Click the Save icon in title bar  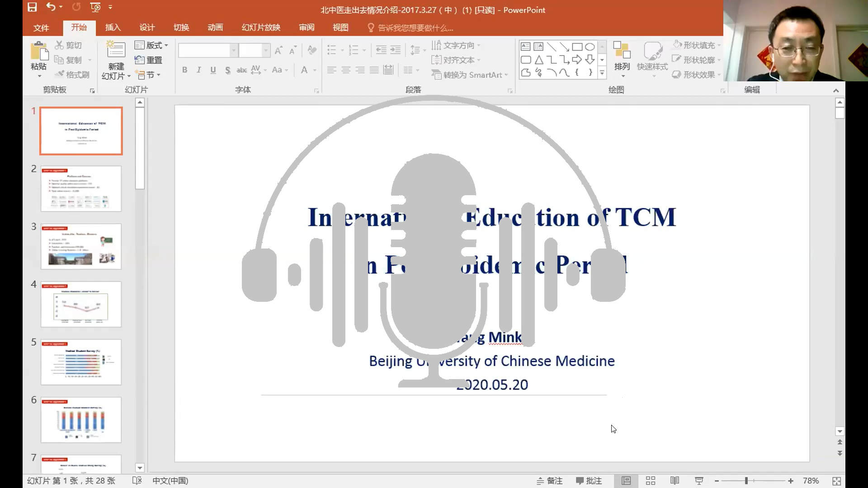[x=32, y=7]
